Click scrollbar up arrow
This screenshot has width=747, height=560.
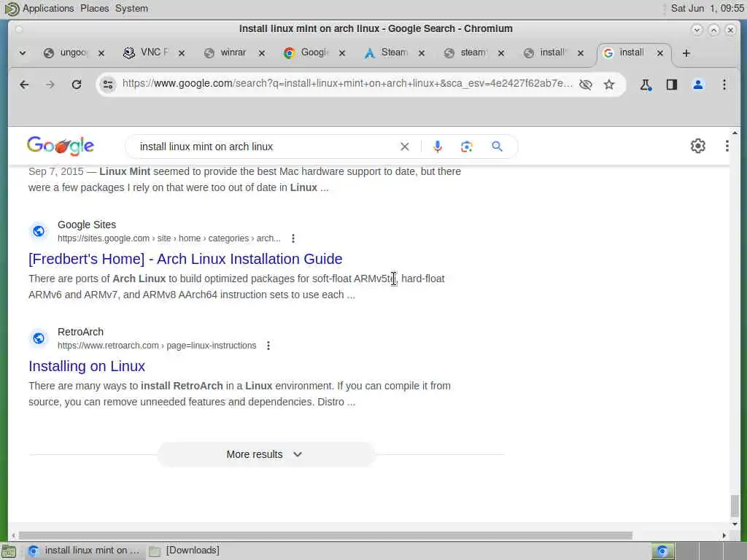pyautogui.click(x=735, y=133)
